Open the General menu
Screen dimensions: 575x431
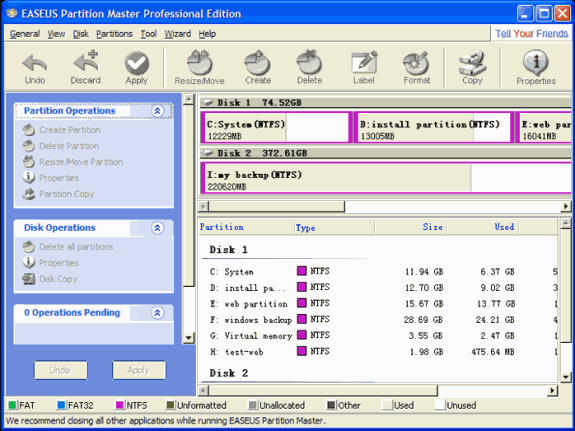coord(25,34)
